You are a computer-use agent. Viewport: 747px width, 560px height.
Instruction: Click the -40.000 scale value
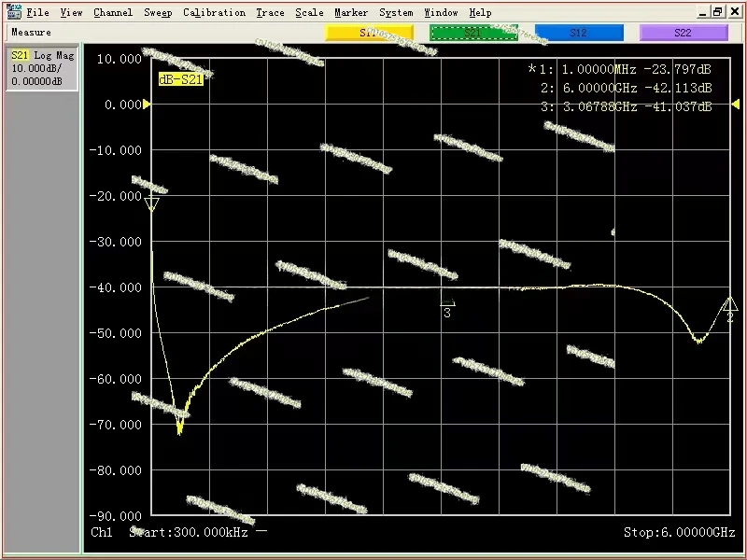pos(116,287)
